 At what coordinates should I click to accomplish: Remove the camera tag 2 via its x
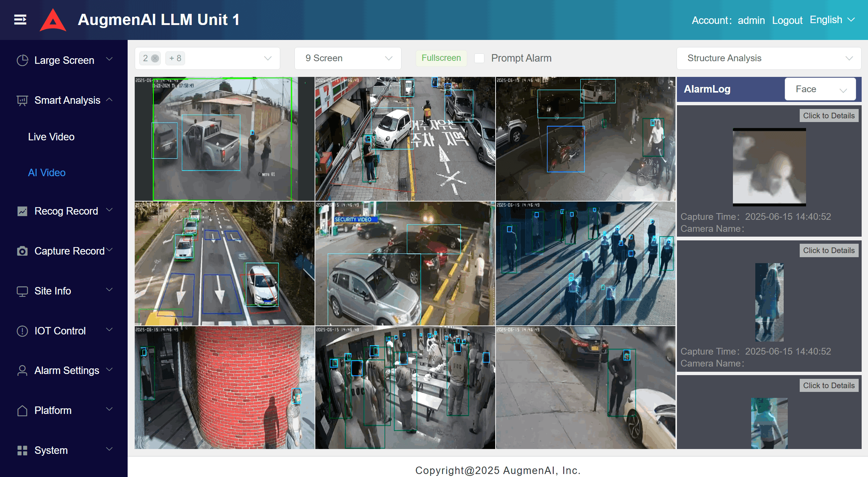pyautogui.click(x=155, y=58)
